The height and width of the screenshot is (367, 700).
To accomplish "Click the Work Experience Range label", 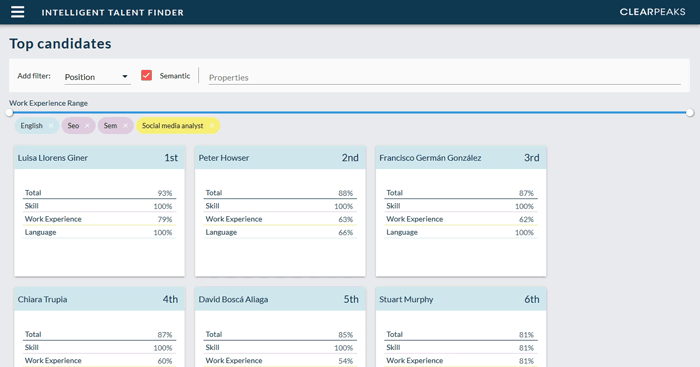I will pyautogui.click(x=48, y=103).
